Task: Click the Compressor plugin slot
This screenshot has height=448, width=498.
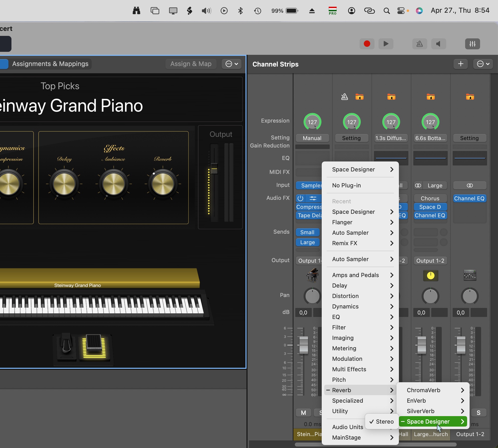Action: tap(309, 207)
